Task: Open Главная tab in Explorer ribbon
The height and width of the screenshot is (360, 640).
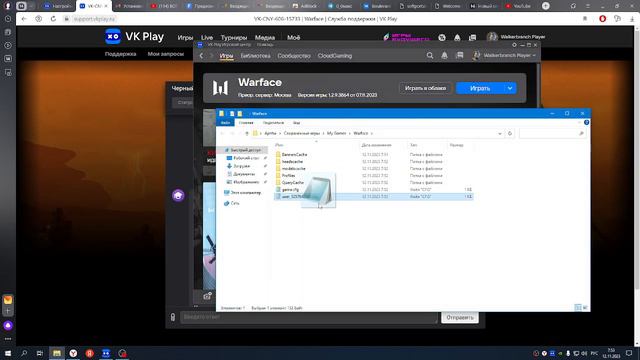Action: 246,123
